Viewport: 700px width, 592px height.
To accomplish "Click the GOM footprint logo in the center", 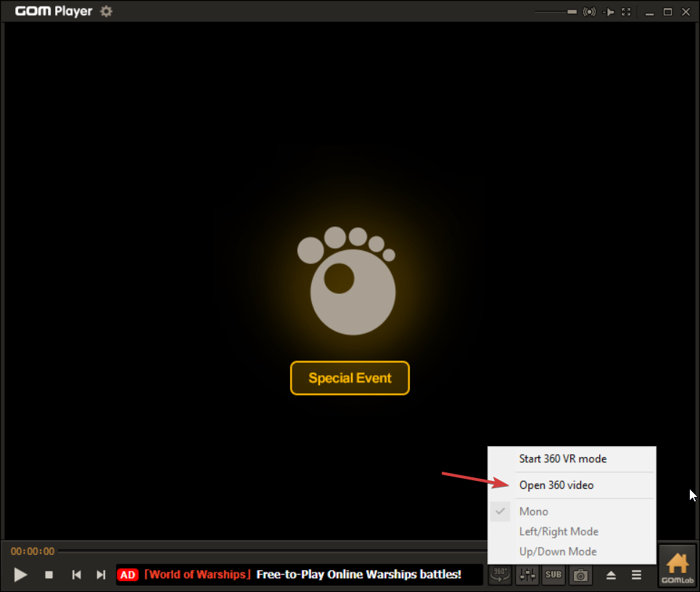I will pos(347,281).
